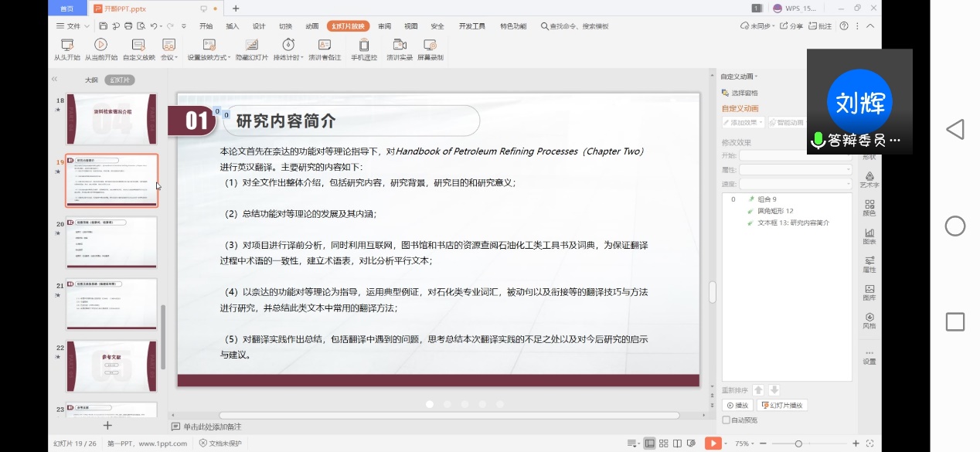Open the 插入 ribbon tab
The image size is (980, 452).
coord(232,26)
